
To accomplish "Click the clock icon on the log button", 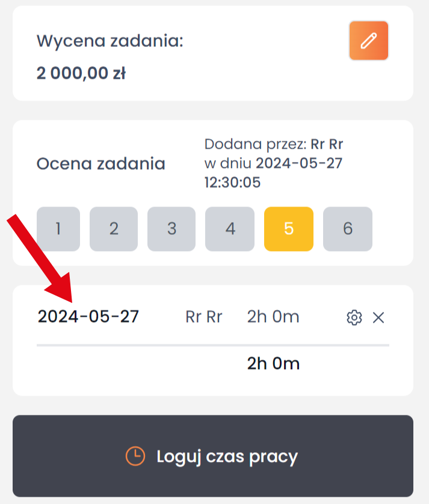I will point(135,456).
